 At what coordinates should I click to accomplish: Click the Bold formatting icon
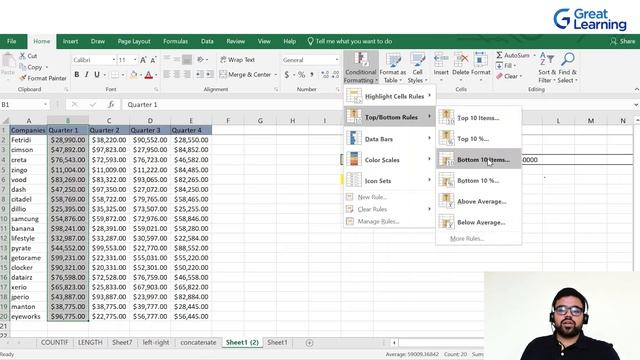pyautogui.click(x=76, y=75)
